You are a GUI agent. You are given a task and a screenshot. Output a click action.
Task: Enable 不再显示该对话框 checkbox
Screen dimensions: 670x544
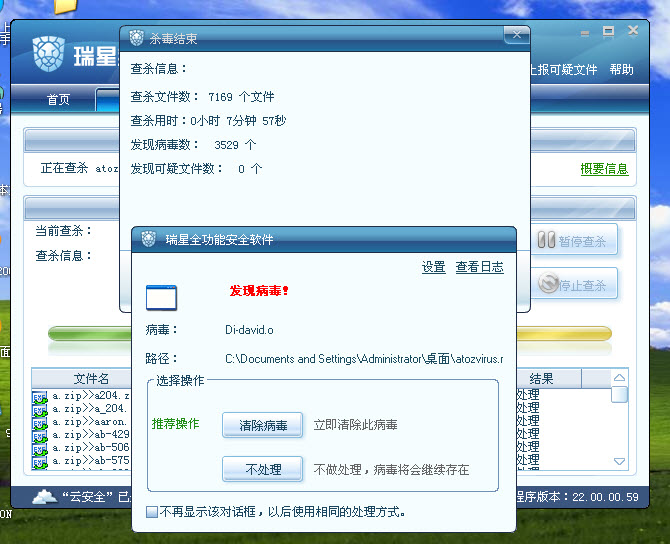point(151,512)
